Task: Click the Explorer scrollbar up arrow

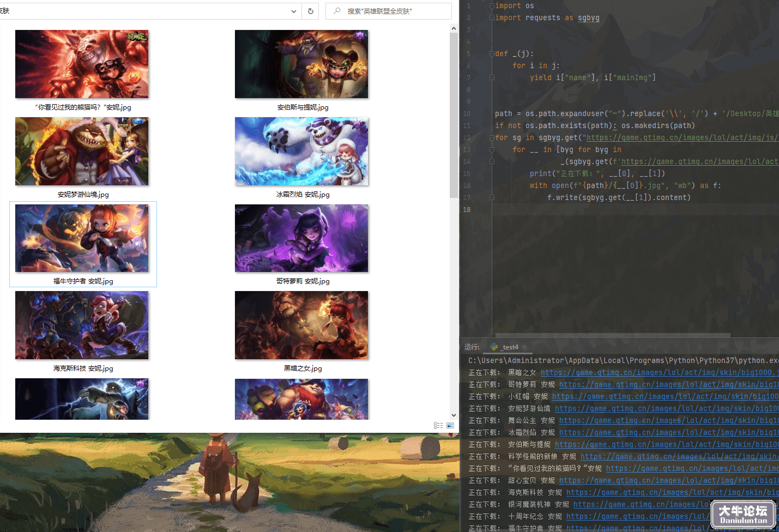Action: 454,28
